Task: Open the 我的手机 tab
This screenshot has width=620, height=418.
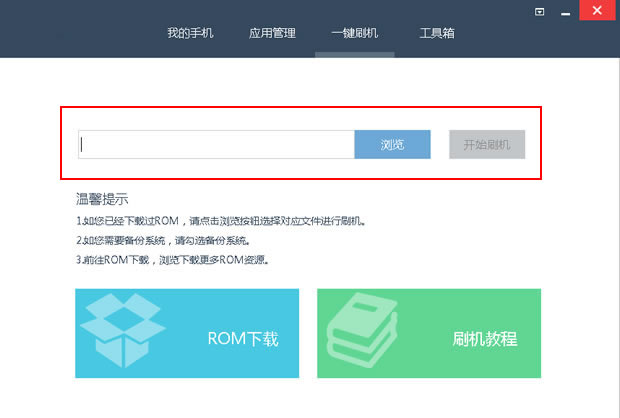Action: click(190, 33)
